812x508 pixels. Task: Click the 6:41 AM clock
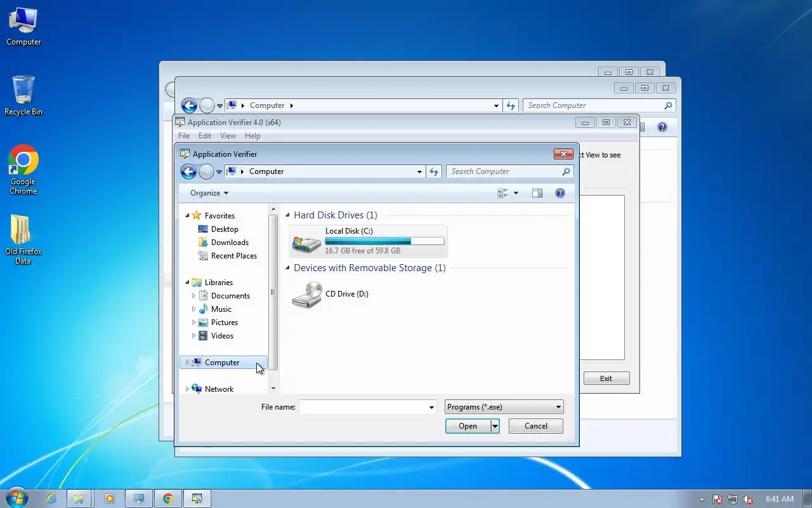click(780, 499)
